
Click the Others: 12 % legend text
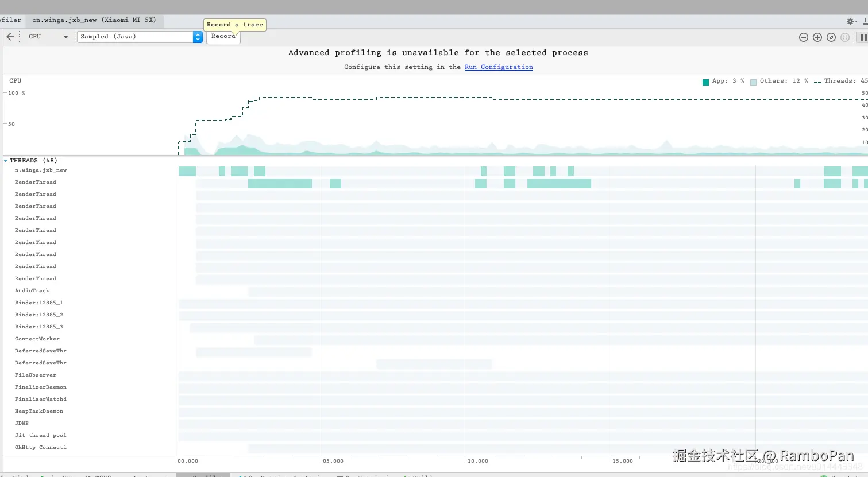pos(784,82)
